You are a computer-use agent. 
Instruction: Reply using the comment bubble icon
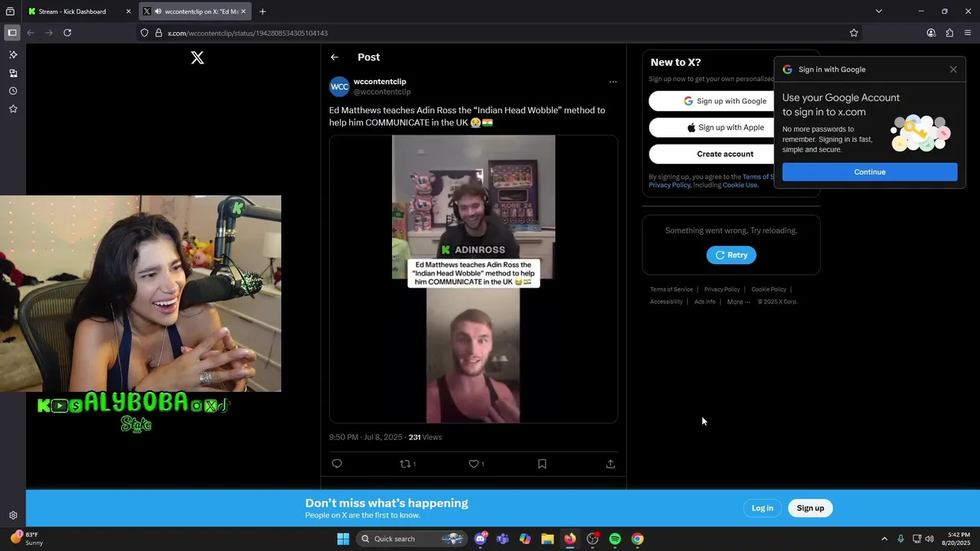(x=337, y=464)
